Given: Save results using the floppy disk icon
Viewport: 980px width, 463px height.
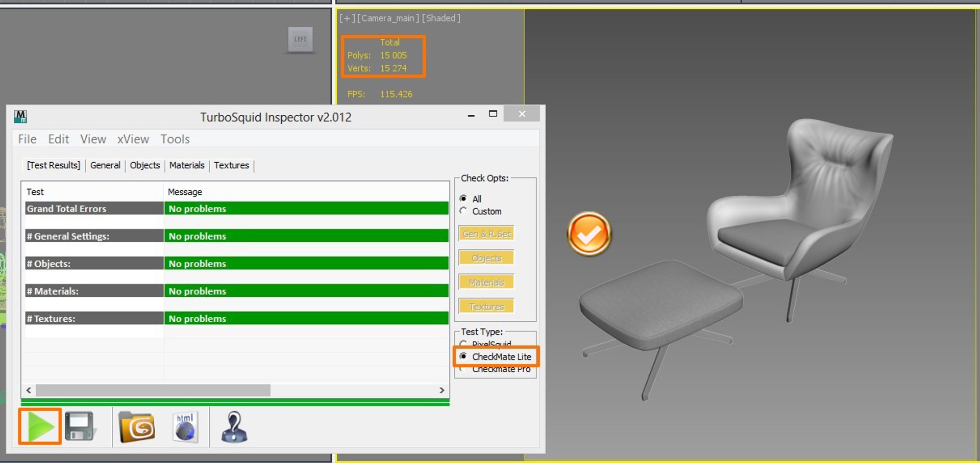Looking at the screenshot, I should 80,426.
